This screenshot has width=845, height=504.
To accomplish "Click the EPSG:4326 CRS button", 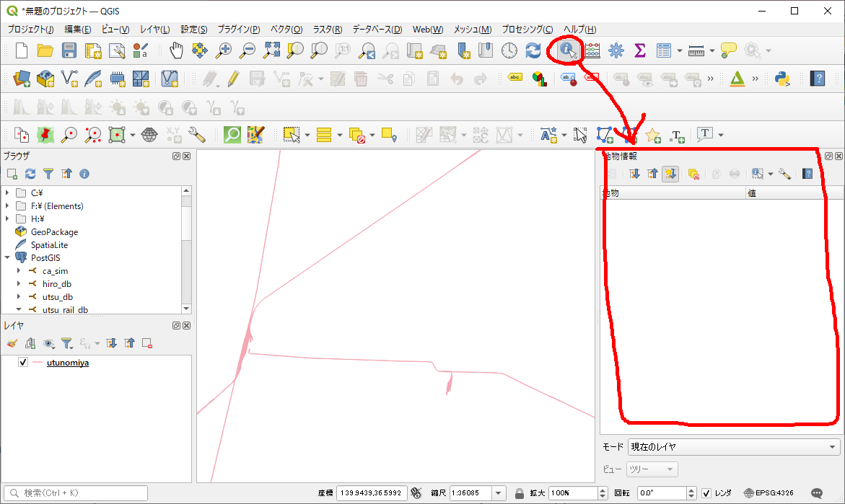I will point(769,493).
